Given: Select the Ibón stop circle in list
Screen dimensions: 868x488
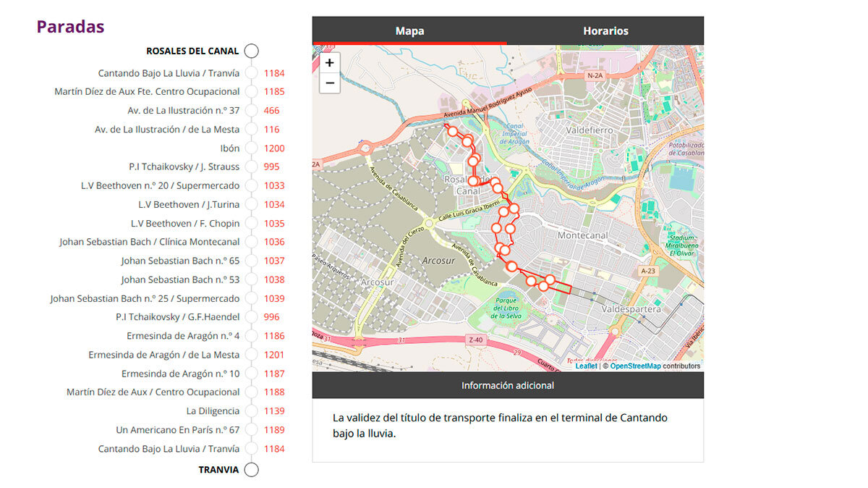Looking at the screenshot, I should tap(251, 148).
